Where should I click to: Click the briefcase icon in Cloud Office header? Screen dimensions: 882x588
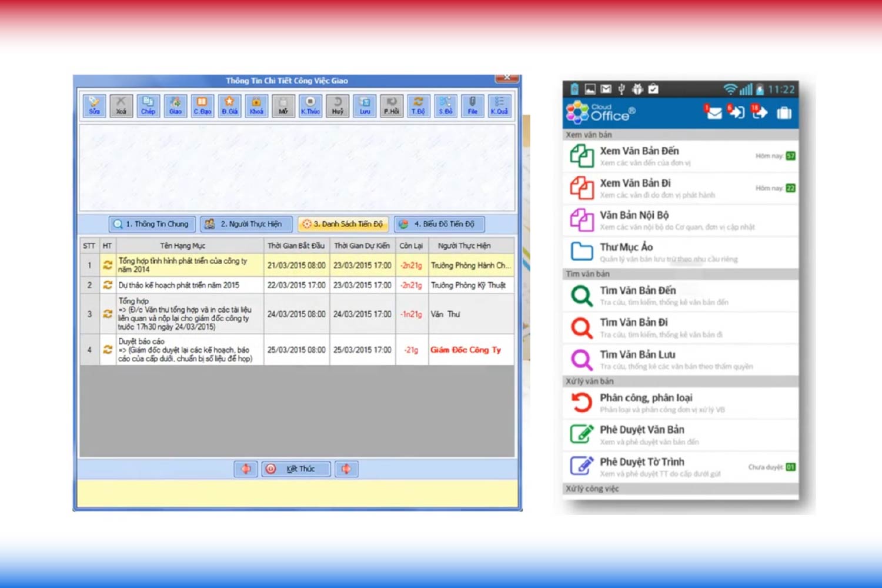[x=784, y=112]
